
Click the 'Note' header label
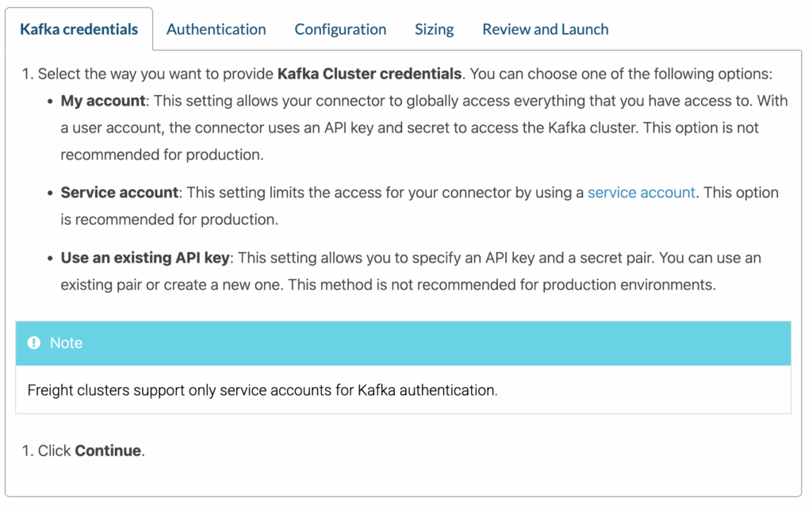point(66,343)
